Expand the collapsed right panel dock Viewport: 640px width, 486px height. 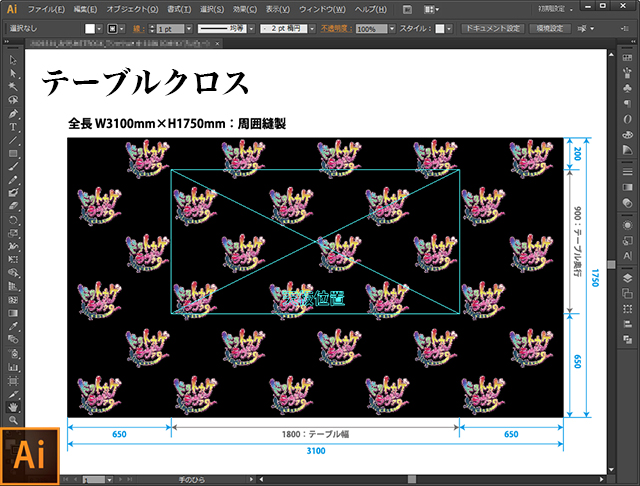tap(633, 42)
